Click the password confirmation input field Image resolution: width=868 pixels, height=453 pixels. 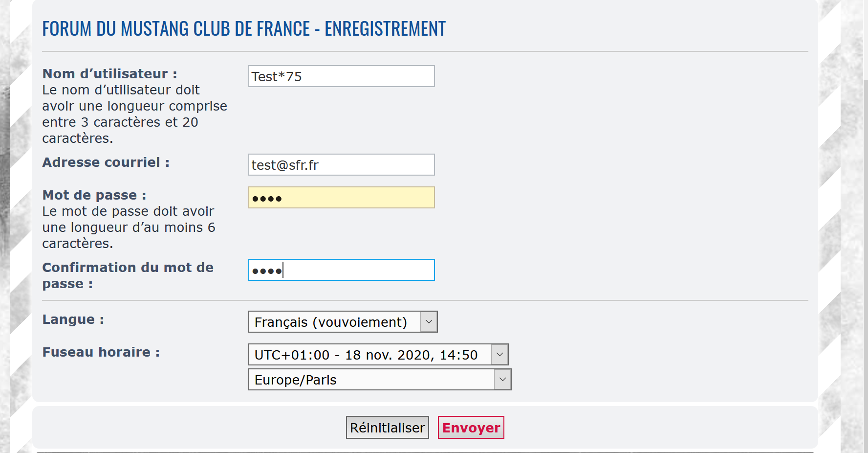pos(341,270)
